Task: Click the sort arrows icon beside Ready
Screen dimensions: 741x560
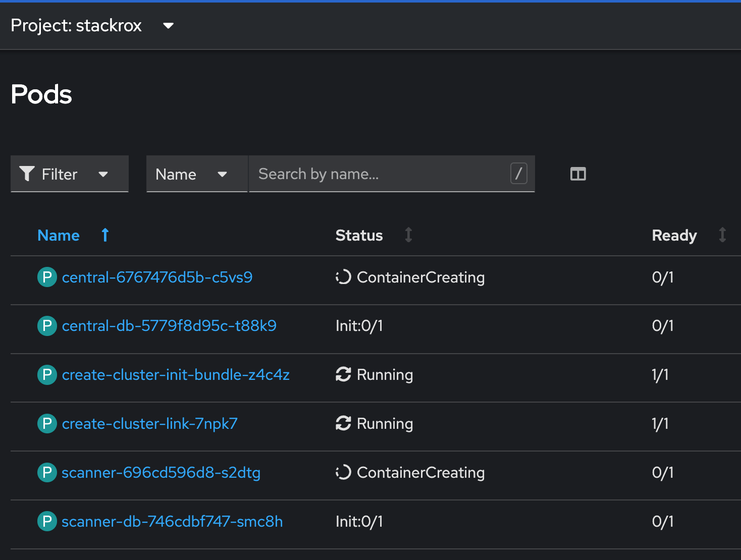Action: 722,235
